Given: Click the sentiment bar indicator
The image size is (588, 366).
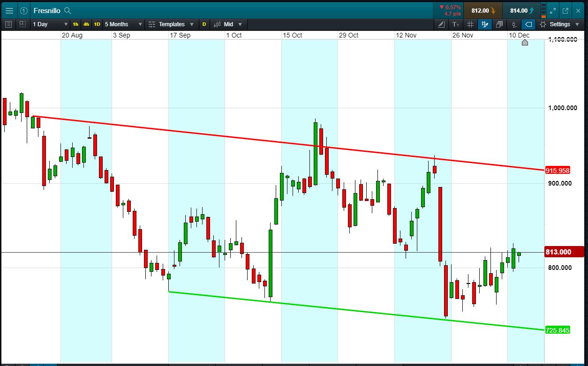Looking at the screenshot, I should coord(543,10).
